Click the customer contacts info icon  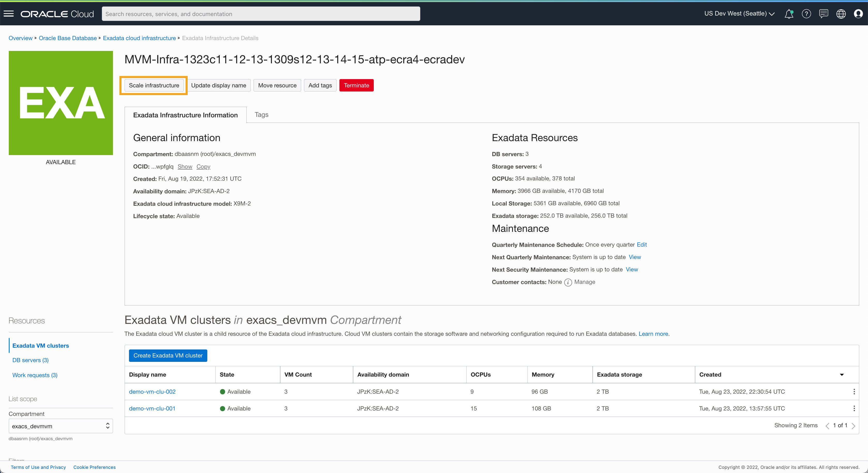pos(568,282)
